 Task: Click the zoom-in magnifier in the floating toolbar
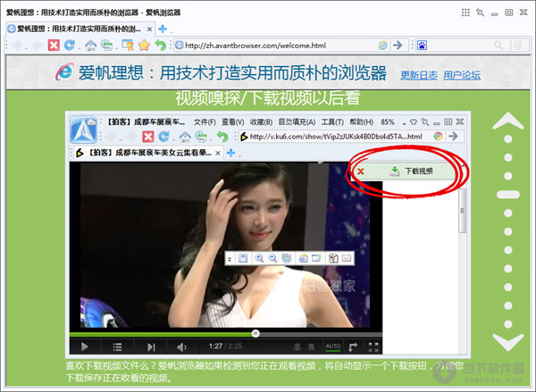tap(259, 258)
